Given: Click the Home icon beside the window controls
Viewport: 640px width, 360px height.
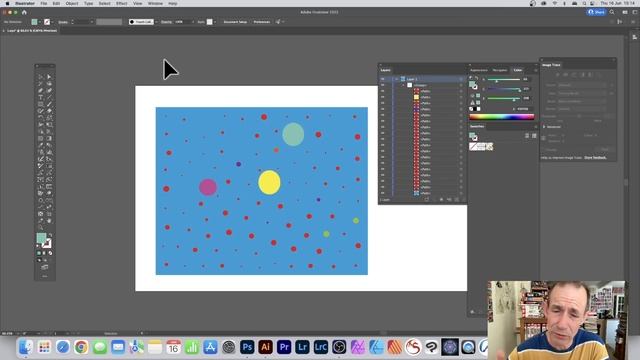Looking at the screenshot, I should click(x=24, y=12).
